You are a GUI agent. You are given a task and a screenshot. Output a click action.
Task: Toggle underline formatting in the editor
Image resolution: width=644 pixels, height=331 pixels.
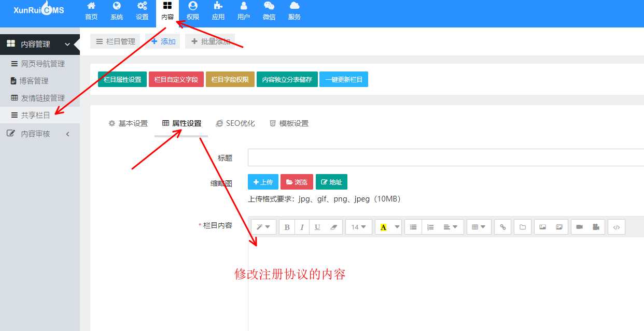point(317,226)
